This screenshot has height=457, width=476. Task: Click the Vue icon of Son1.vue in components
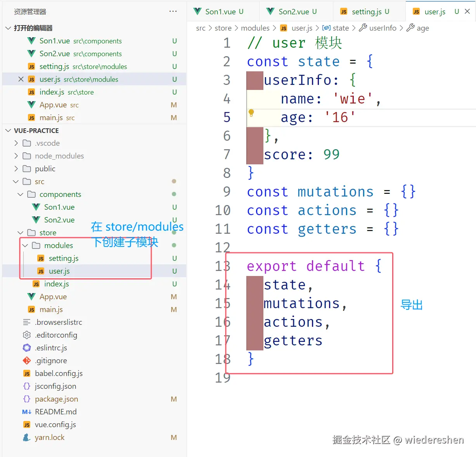[x=36, y=207]
